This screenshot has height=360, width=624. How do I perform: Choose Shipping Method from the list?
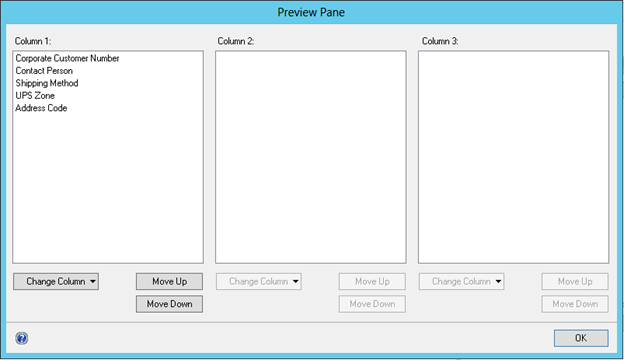point(47,83)
